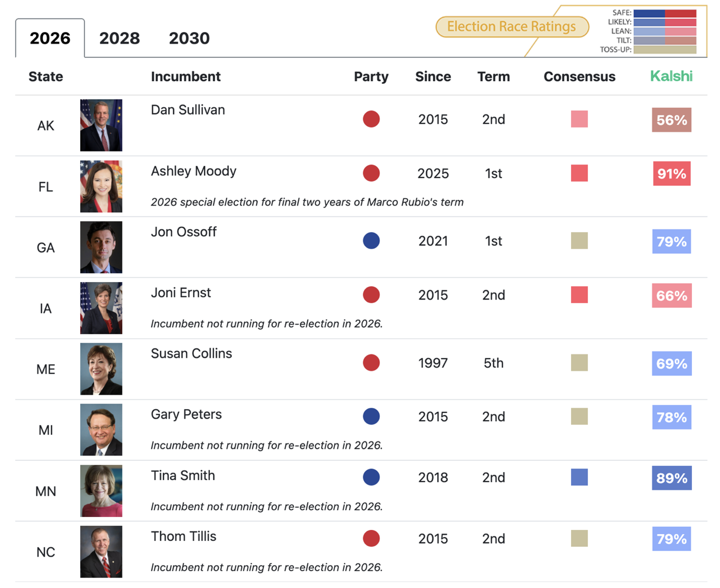Click the Thom Tillis incumbent name

[x=183, y=536]
